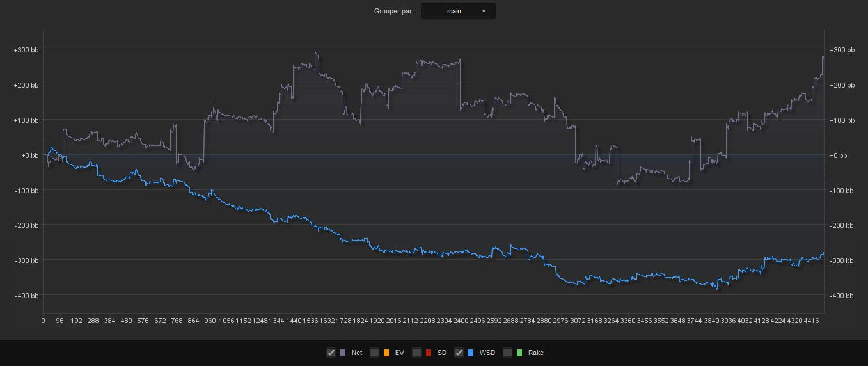The image size is (868, 366).
Task: Enable the SD series checkbox
Action: click(416, 353)
